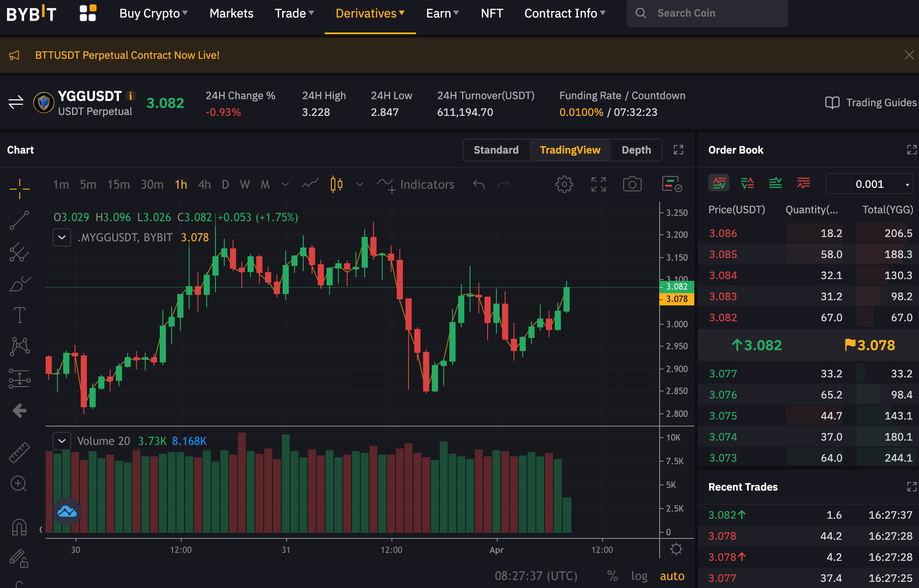Click BTTUSDT Perpetual Contract announcement
Viewport: 919px width, 588px height.
[x=127, y=55]
